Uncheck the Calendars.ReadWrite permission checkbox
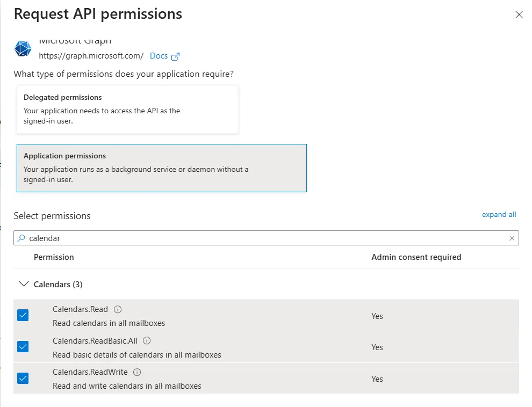The height and width of the screenshot is (407, 532). click(x=23, y=379)
